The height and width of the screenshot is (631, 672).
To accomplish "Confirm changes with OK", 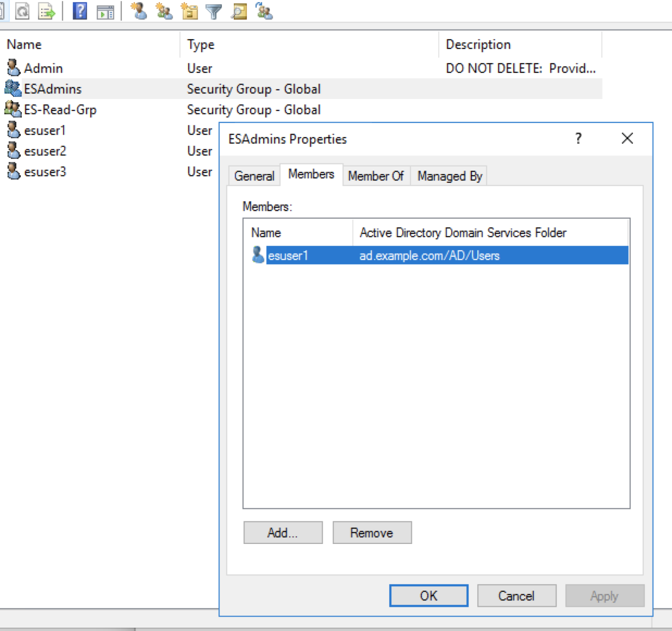I will (428, 595).
